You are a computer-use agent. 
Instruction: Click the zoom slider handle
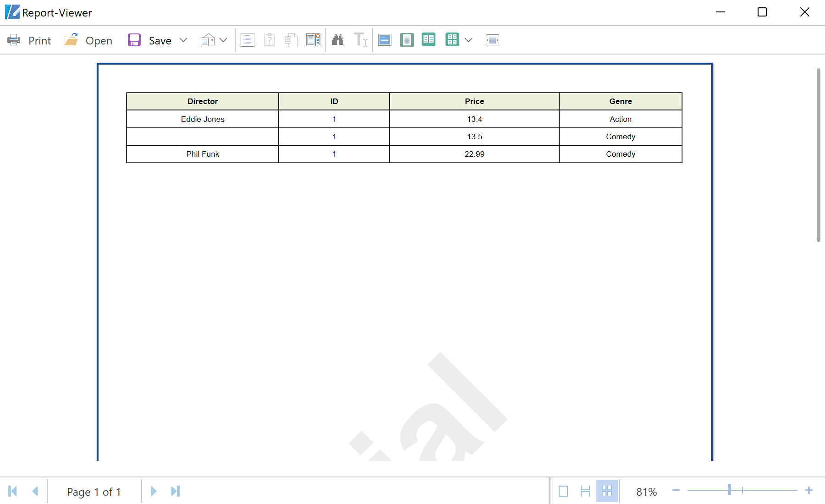coord(730,490)
